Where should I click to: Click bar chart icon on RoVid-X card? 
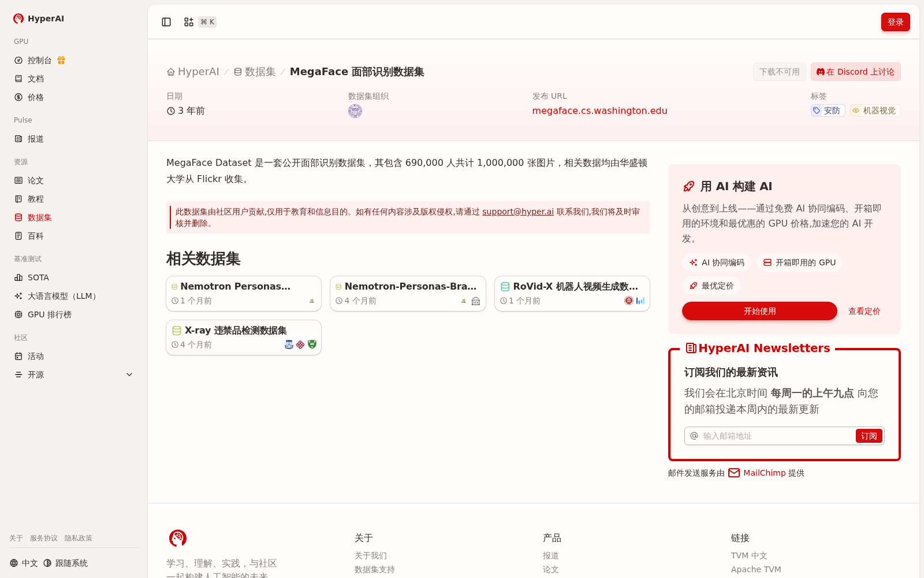[640, 301]
